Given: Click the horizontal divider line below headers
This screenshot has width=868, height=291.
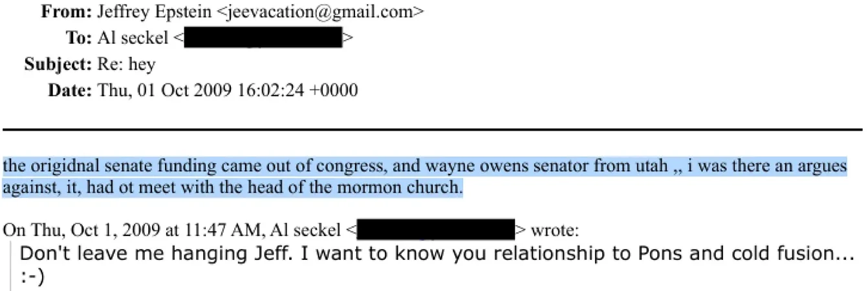Looking at the screenshot, I should tap(433, 130).
